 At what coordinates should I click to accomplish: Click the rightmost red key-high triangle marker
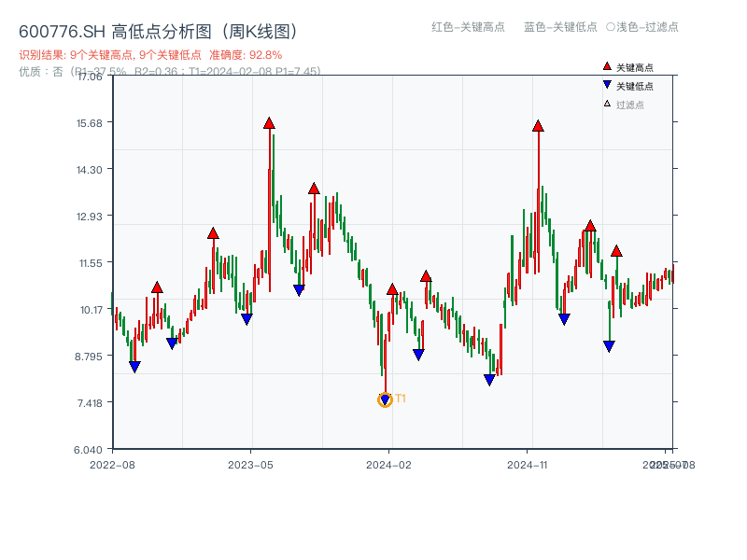[x=617, y=250]
